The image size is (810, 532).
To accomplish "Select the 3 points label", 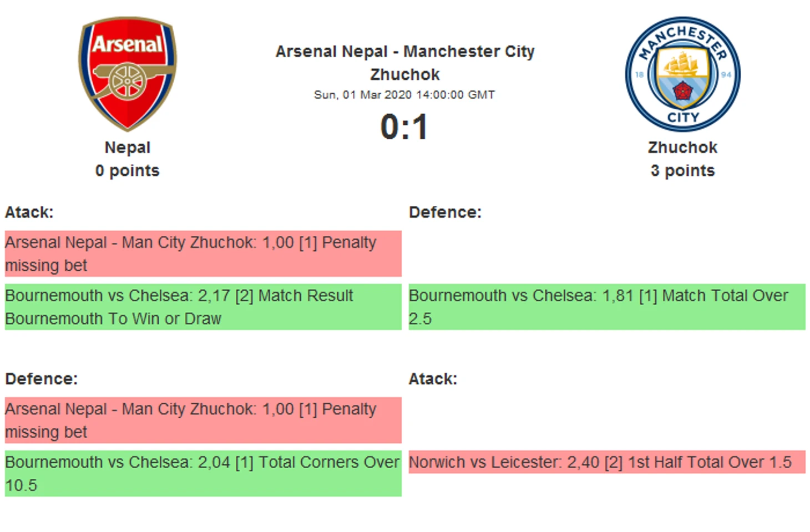I will point(682,171).
